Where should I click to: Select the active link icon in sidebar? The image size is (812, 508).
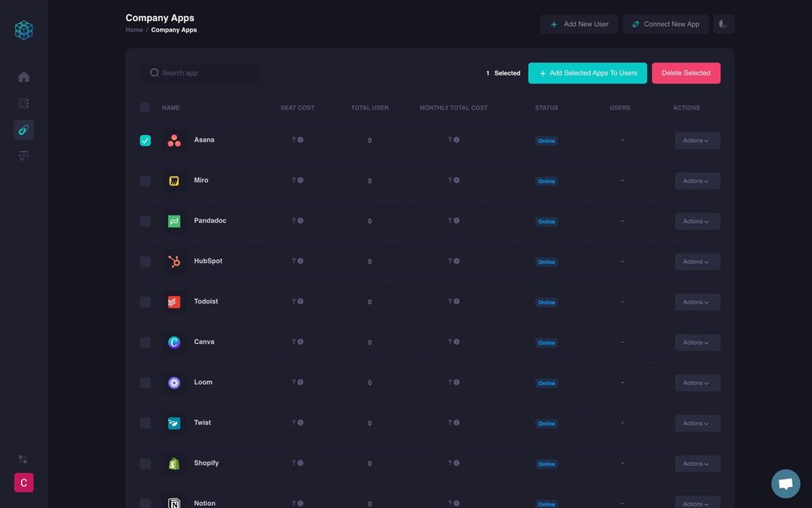[24, 129]
